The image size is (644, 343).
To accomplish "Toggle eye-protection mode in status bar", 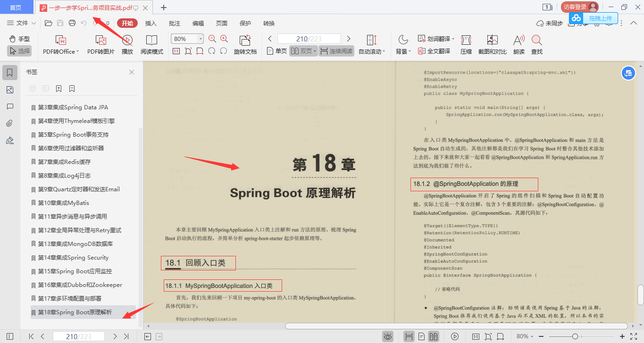I will [388, 336].
